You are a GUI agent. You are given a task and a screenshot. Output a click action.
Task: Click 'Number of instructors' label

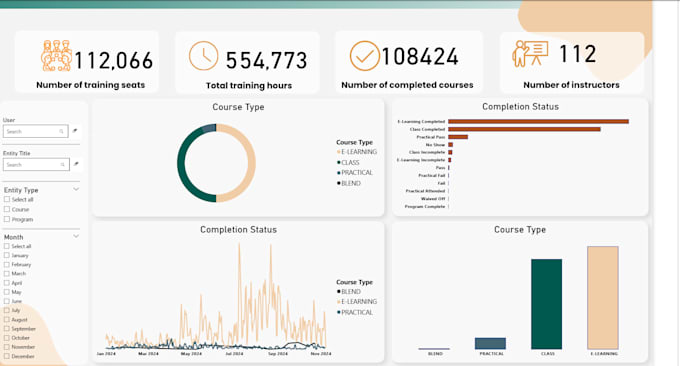[x=571, y=85]
